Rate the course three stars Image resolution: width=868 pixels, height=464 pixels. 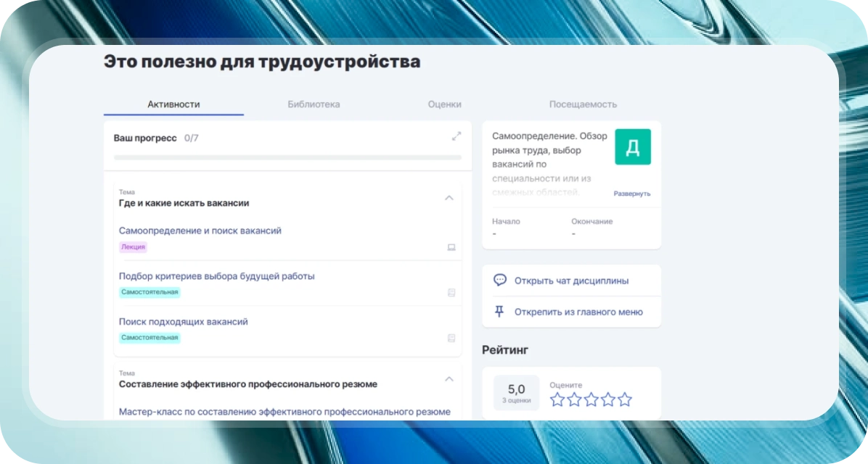pos(591,399)
